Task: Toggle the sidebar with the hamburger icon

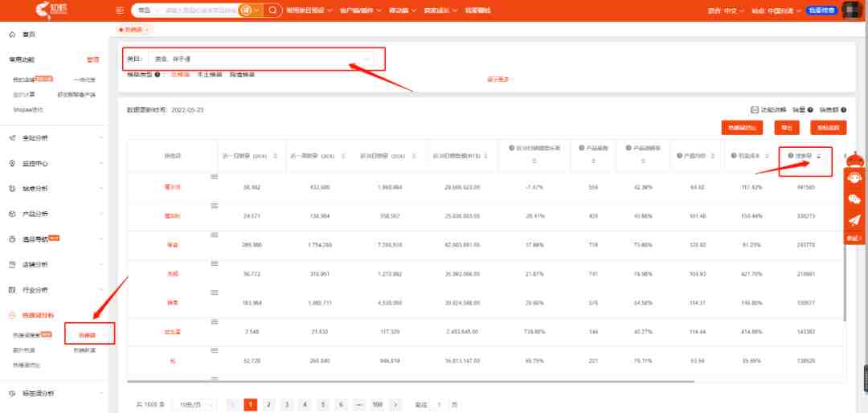Action: pos(120,10)
